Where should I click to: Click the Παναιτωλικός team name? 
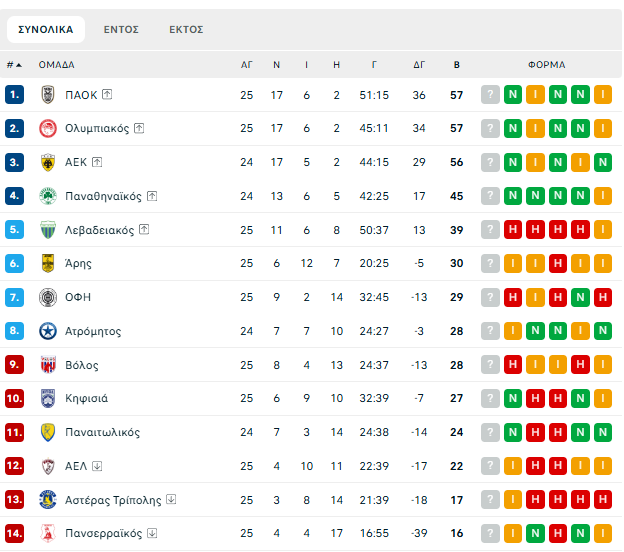[102, 432]
